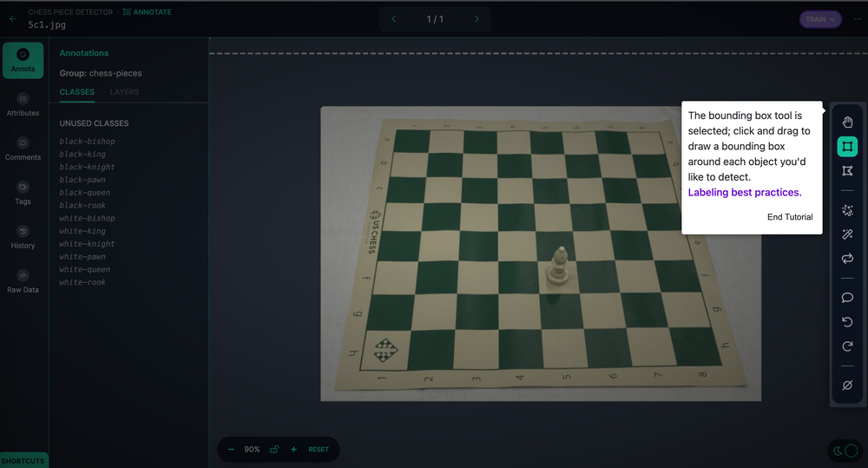Open the three-dots more options menu

point(853,19)
